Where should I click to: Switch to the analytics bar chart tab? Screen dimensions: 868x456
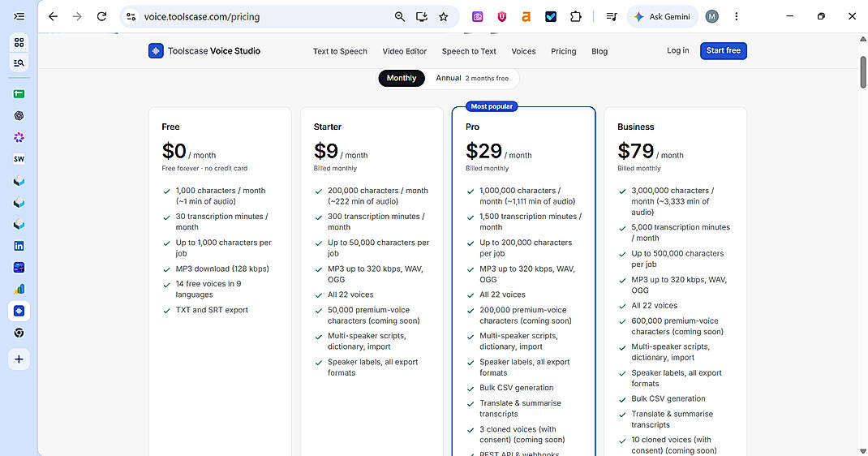coord(19,289)
